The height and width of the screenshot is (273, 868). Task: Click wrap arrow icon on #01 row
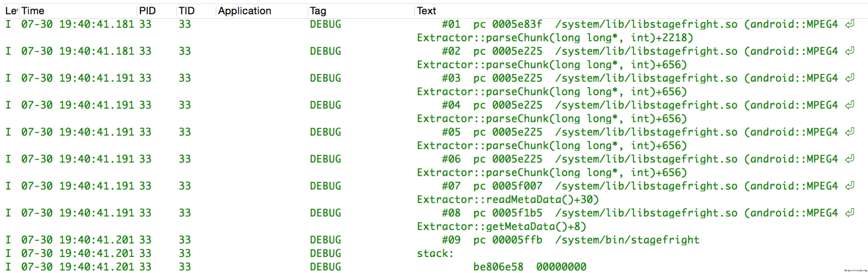pos(850,24)
